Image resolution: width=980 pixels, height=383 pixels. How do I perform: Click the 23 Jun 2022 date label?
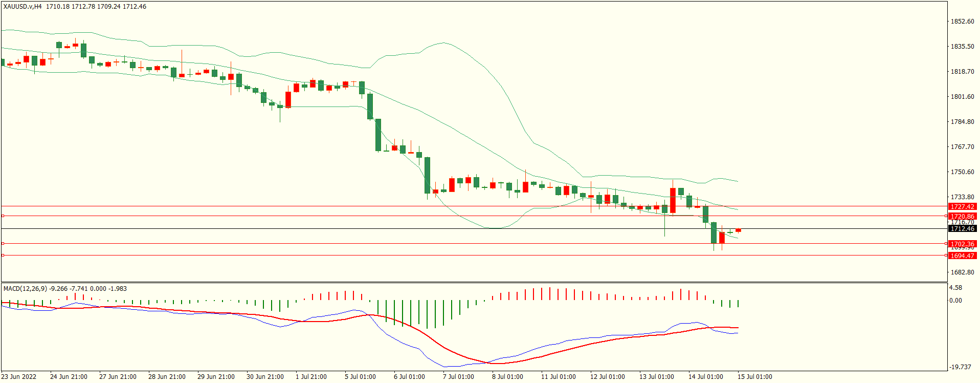click(x=19, y=377)
